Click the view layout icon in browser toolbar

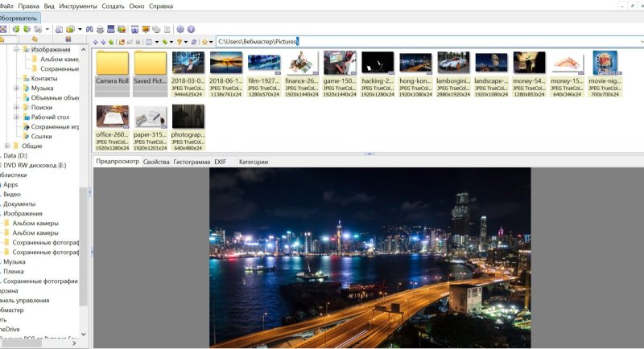tap(149, 42)
